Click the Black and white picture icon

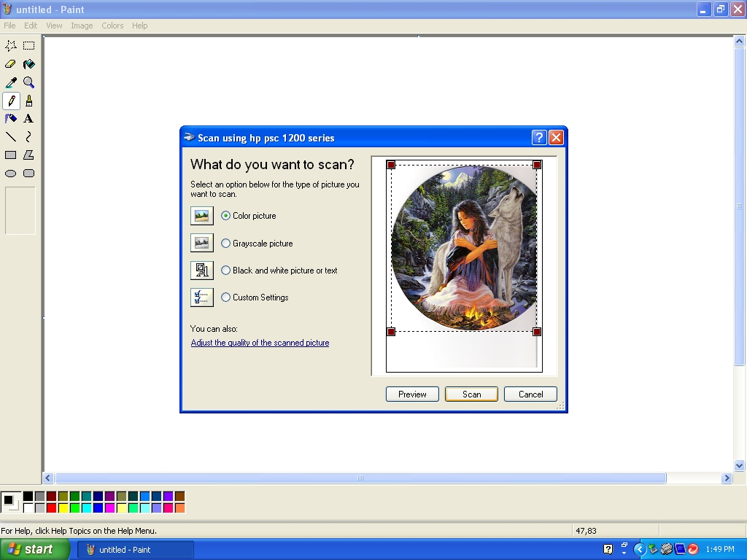point(202,270)
